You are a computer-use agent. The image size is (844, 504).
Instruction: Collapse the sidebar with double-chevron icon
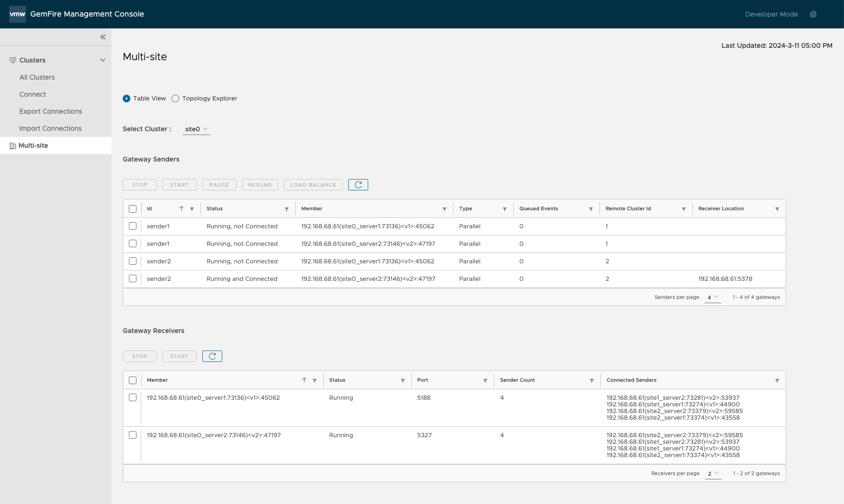pyautogui.click(x=103, y=37)
